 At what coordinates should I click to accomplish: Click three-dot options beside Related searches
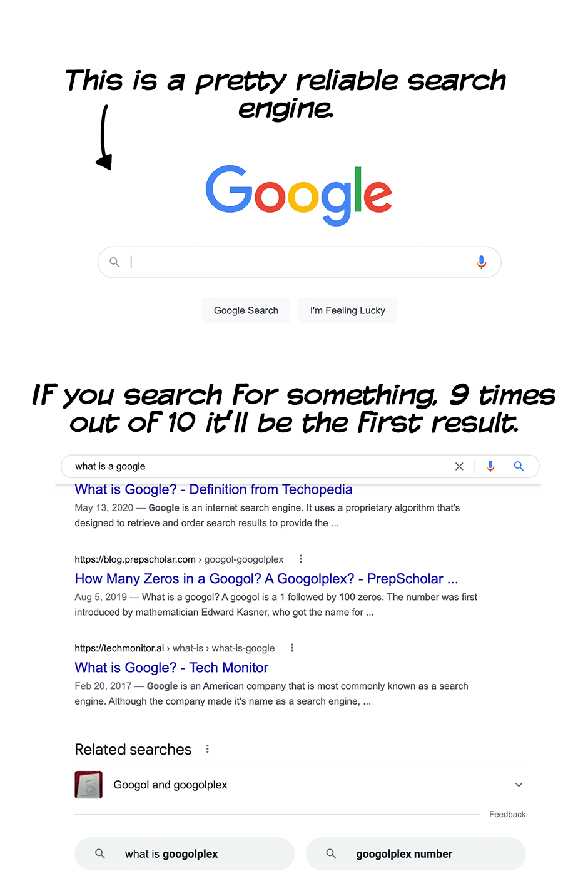pyautogui.click(x=208, y=749)
